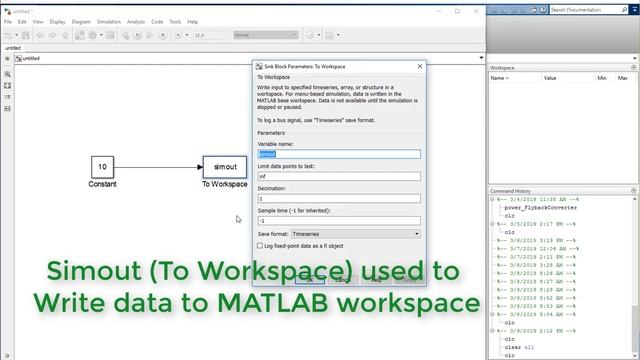640x360 pixels.
Task: Click the MATLAB help question mark icon
Action: 543,10
